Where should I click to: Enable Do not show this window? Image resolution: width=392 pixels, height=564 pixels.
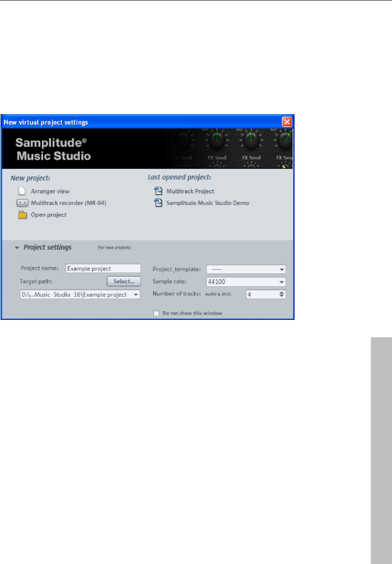[156, 313]
